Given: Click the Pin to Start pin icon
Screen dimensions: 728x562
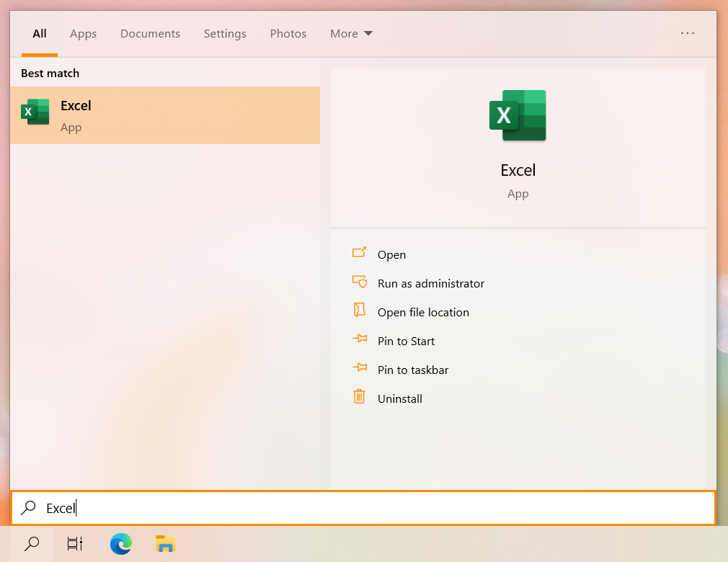Looking at the screenshot, I should click(x=360, y=339).
